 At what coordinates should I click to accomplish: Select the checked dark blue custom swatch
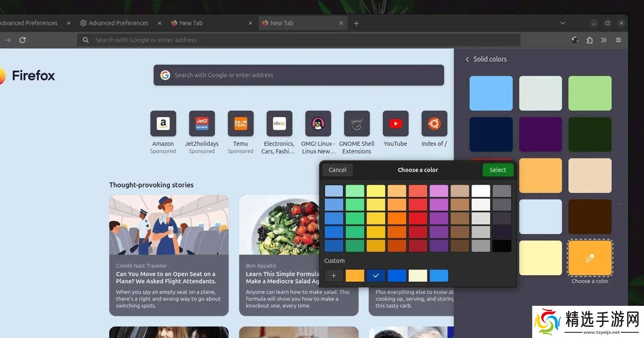(x=376, y=276)
